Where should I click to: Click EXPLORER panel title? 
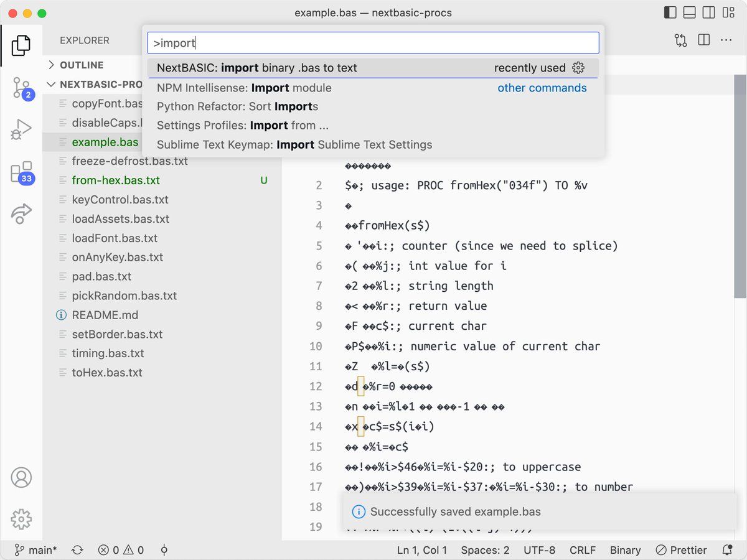point(85,40)
